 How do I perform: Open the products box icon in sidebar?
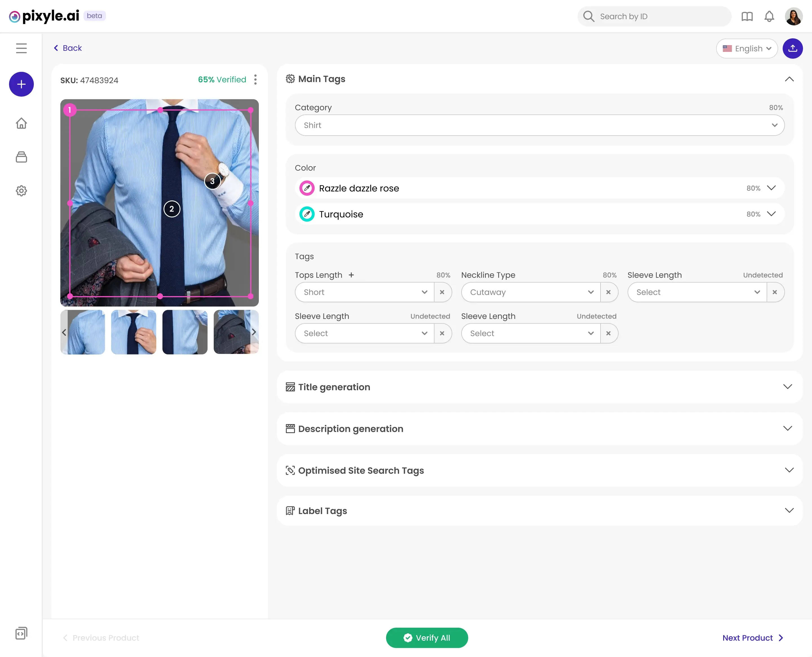(21, 157)
